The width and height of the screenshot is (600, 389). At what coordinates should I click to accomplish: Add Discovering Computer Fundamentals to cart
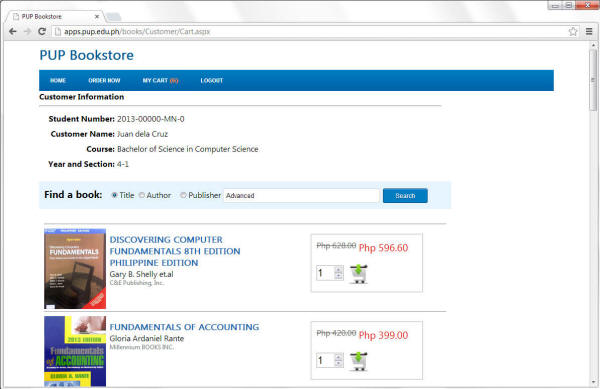359,274
